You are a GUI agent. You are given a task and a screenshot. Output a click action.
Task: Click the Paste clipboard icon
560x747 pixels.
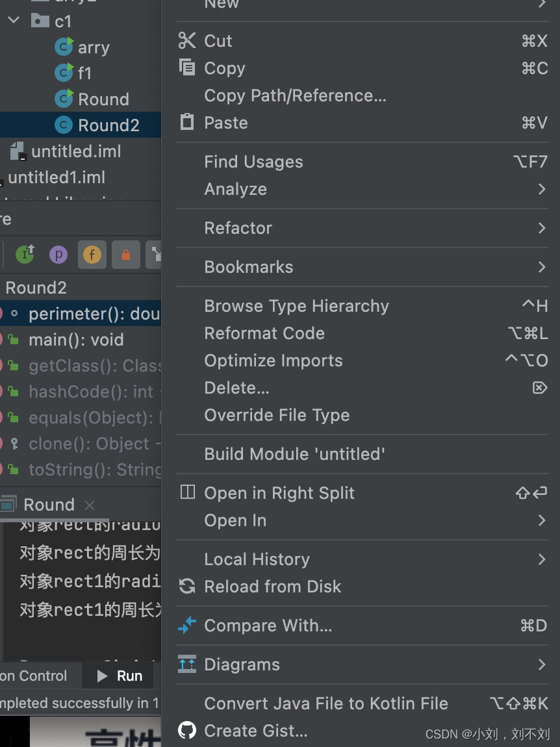coord(186,122)
